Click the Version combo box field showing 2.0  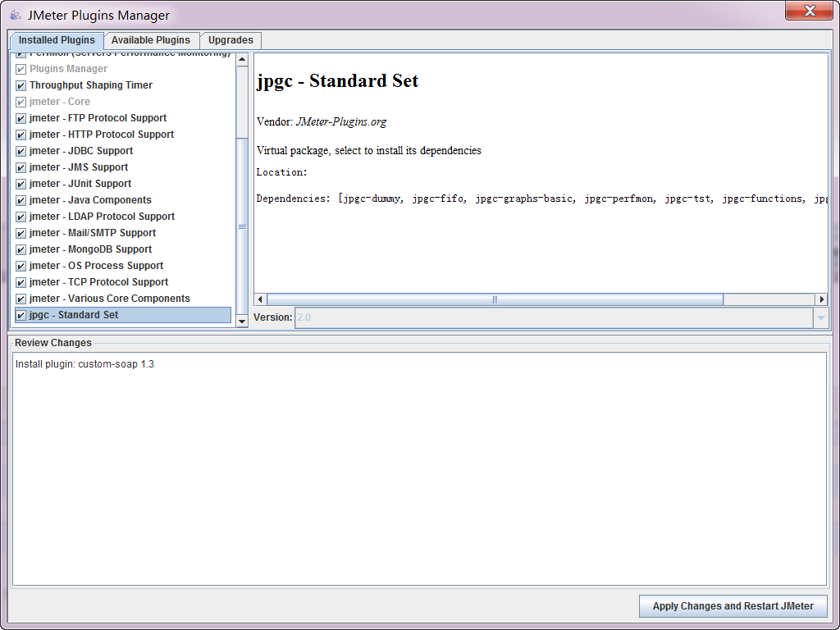click(x=554, y=317)
